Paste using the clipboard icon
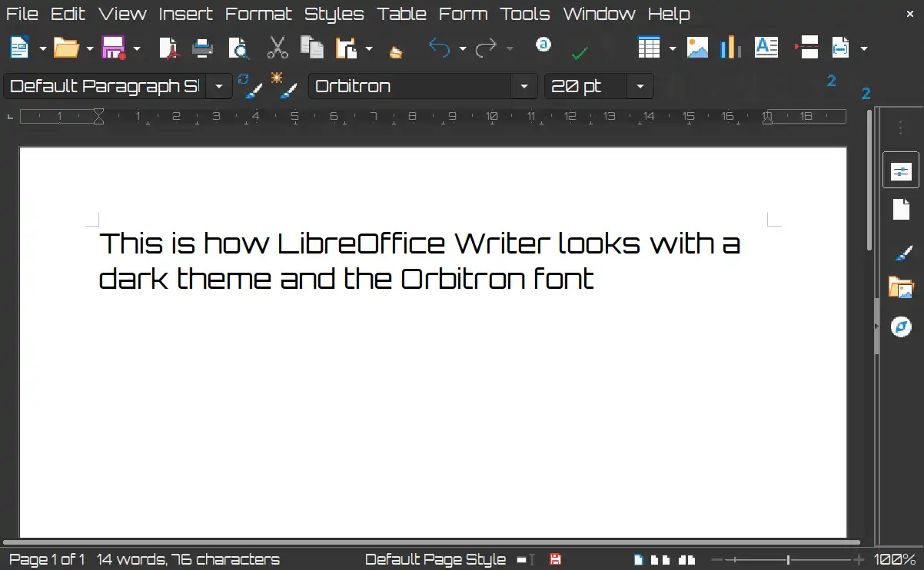Screen dimensions: 924x570 coord(347,48)
